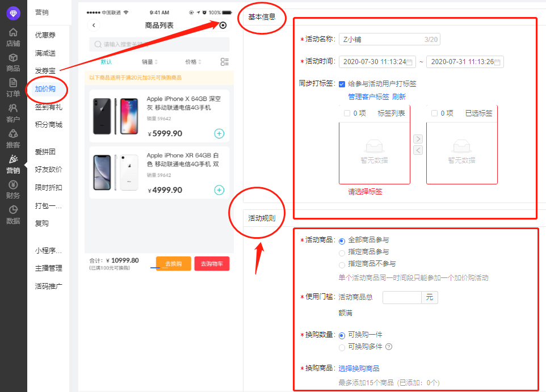
Task: Tap the back arrow in phone preview
Action: coord(94,25)
